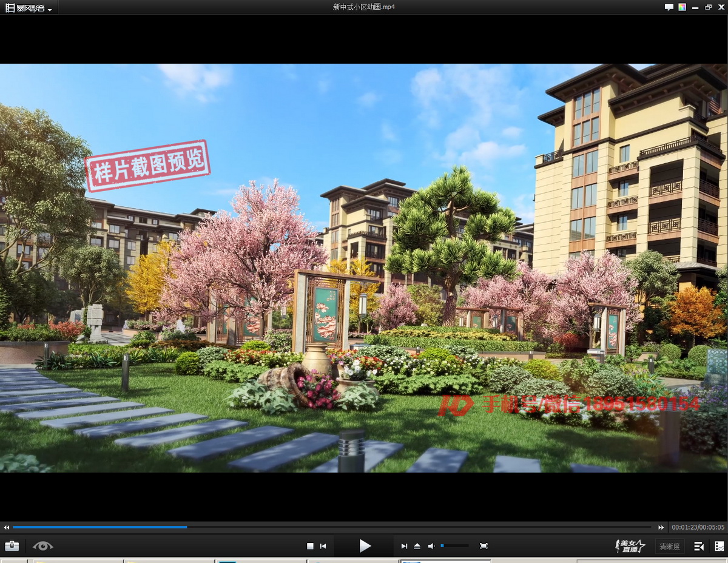The width and height of the screenshot is (728, 563).
Task: Click the 清晰度 quality button
Action: (x=670, y=546)
